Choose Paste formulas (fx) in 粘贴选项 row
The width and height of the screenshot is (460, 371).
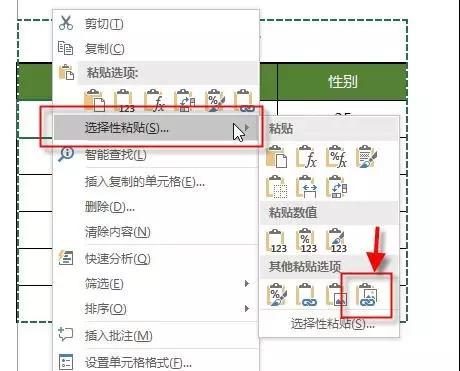point(155,101)
